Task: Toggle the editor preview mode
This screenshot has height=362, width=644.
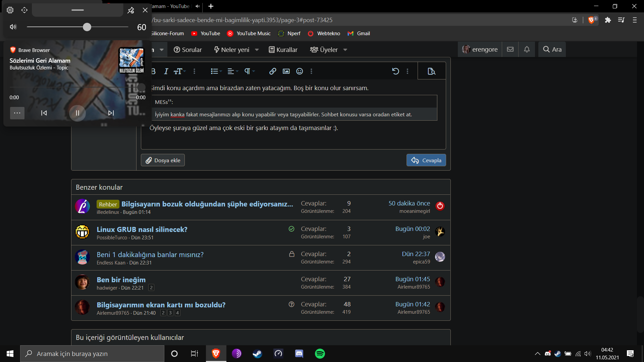Action: pos(432,71)
